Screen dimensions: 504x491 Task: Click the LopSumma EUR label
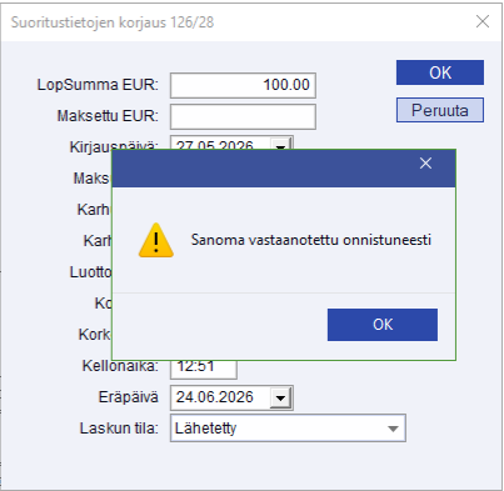pyautogui.click(x=98, y=85)
